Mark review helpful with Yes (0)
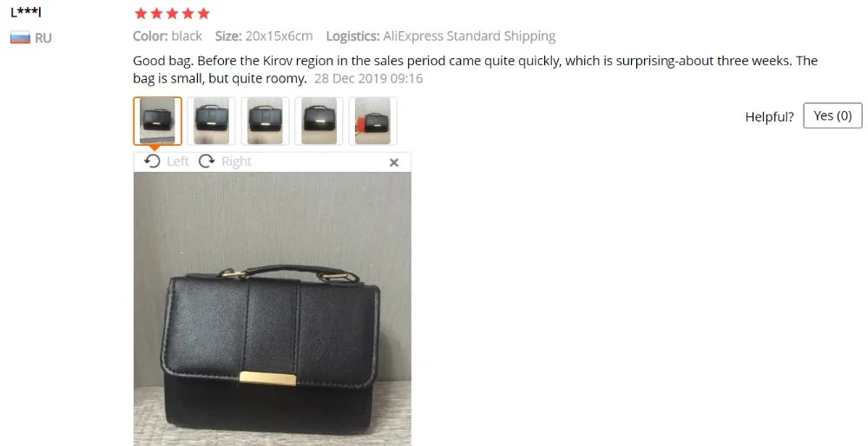The image size is (868, 446). (832, 115)
